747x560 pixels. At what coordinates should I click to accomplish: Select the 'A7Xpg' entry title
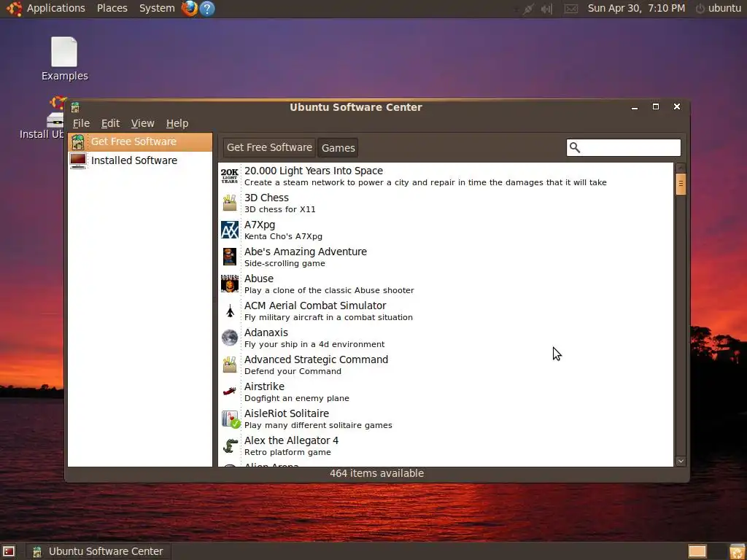coord(260,225)
